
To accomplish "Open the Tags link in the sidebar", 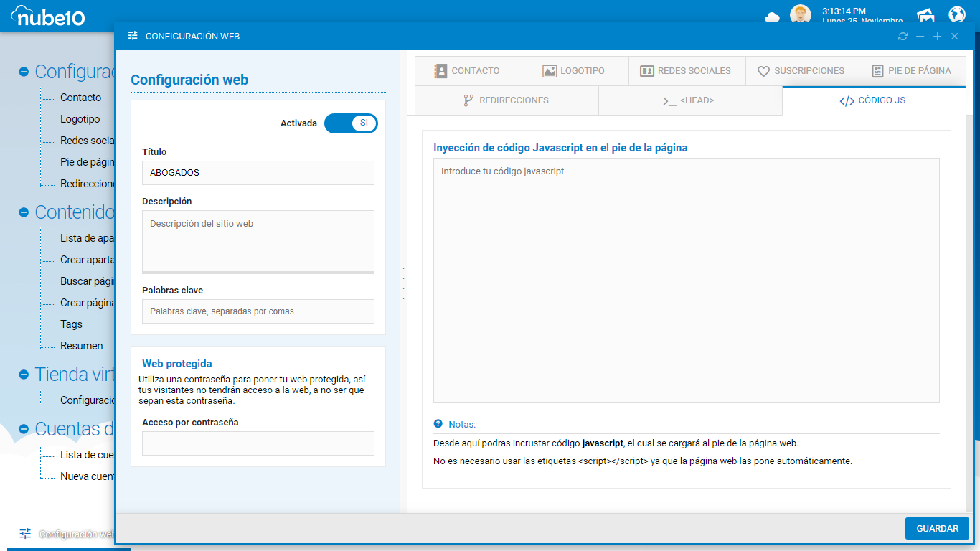I will (x=71, y=324).
